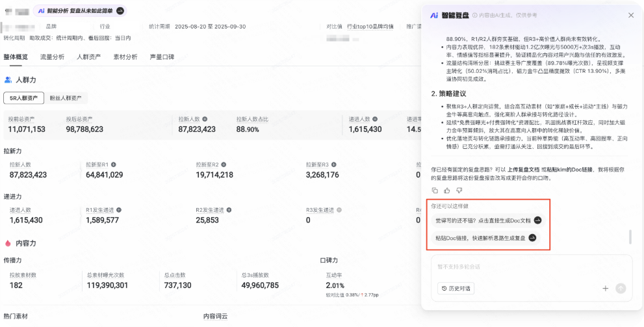This screenshot has height=327, width=644.
Task: Click the value 3,268,176 under 拉新至R3
Action: pos(322,175)
